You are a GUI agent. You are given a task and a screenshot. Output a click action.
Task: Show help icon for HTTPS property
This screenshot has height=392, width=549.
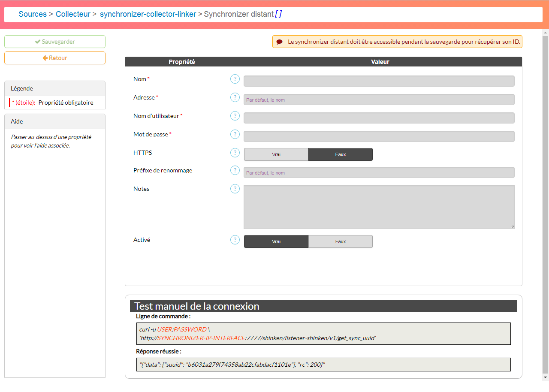[235, 153]
